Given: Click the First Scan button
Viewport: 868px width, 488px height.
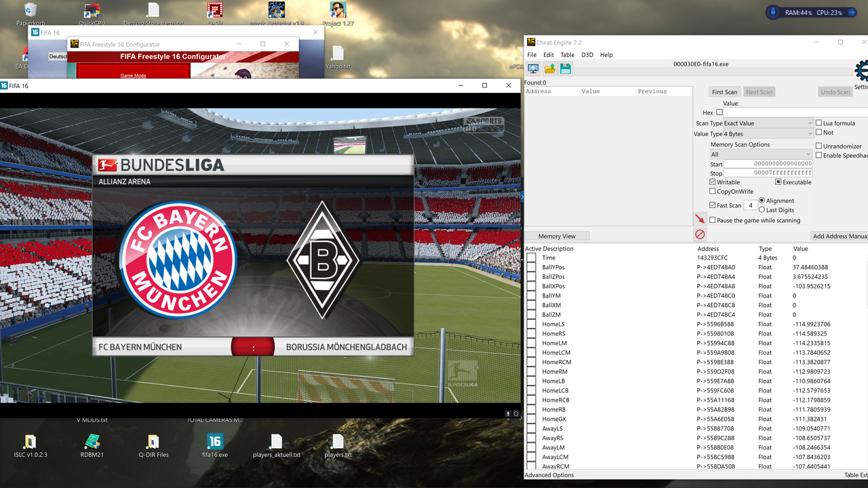Looking at the screenshot, I should (724, 91).
